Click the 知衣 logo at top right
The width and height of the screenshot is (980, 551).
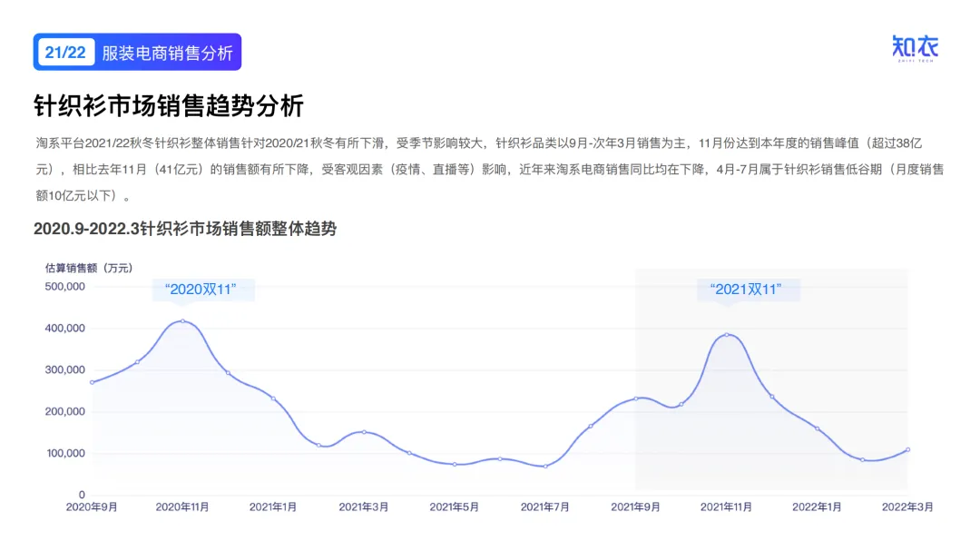pyautogui.click(x=915, y=49)
